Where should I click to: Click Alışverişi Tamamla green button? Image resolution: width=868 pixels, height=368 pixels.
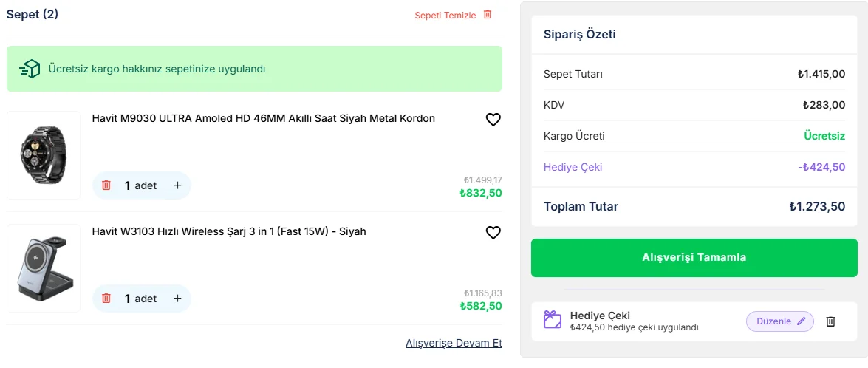694,257
